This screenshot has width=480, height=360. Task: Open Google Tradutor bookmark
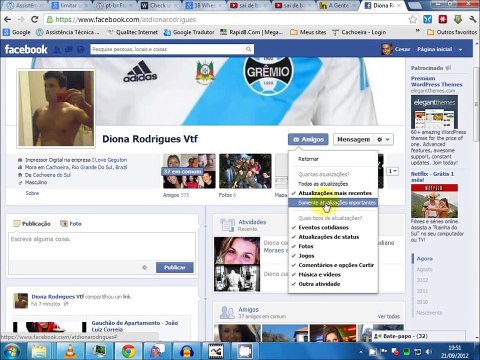(x=189, y=32)
